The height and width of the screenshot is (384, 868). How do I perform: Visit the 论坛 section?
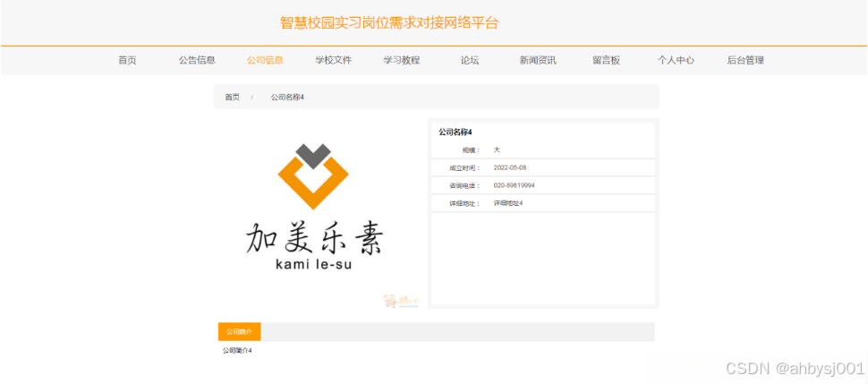470,60
